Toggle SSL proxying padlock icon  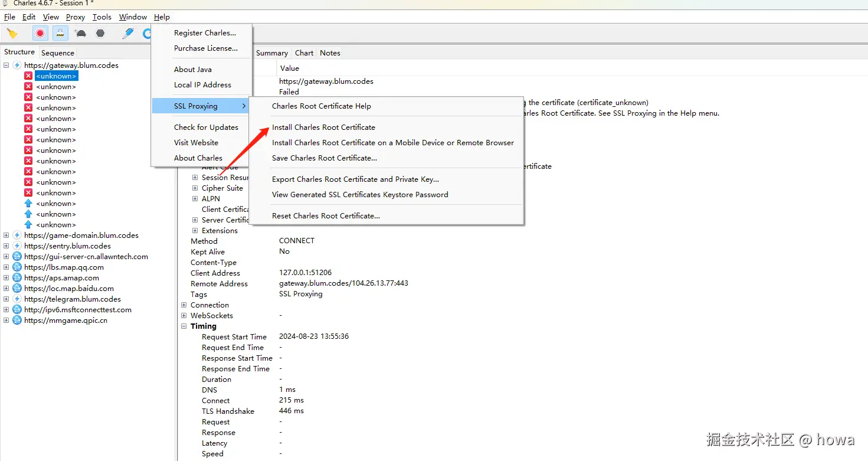(60, 34)
